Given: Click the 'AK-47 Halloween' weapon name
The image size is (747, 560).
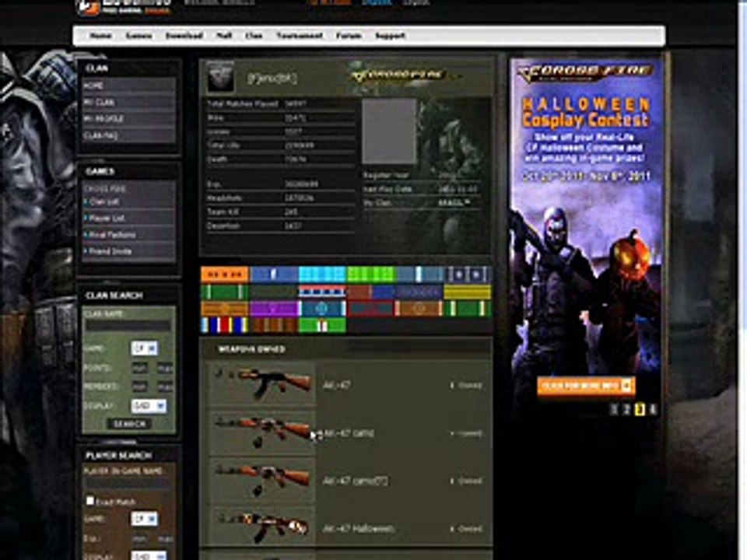Looking at the screenshot, I should (358, 529).
